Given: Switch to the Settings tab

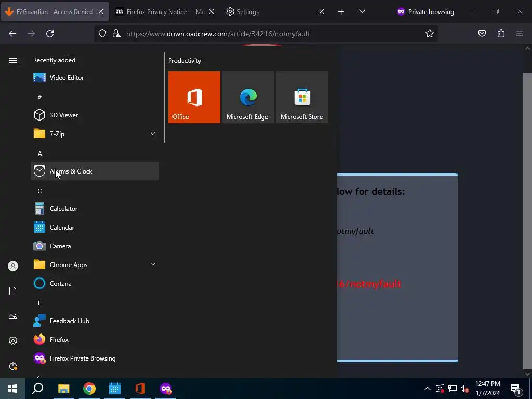Looking at the screenshot, I should coord(275,11).
